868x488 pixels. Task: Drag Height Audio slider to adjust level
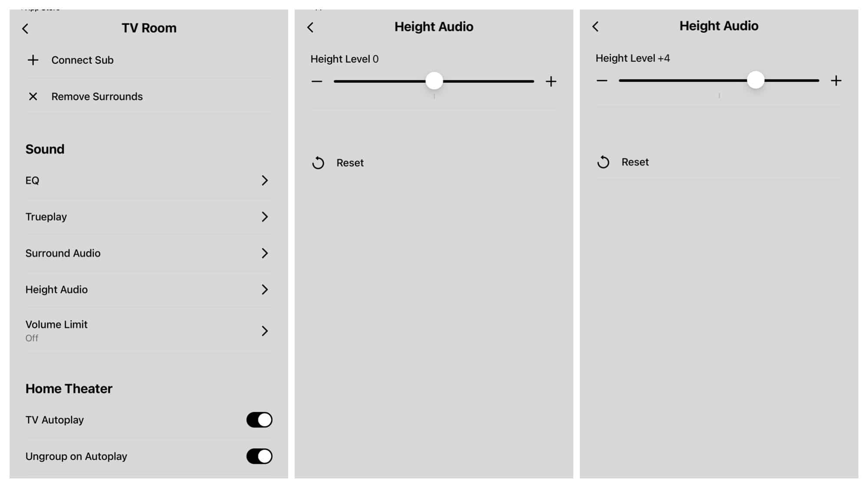tap(434, 80)
